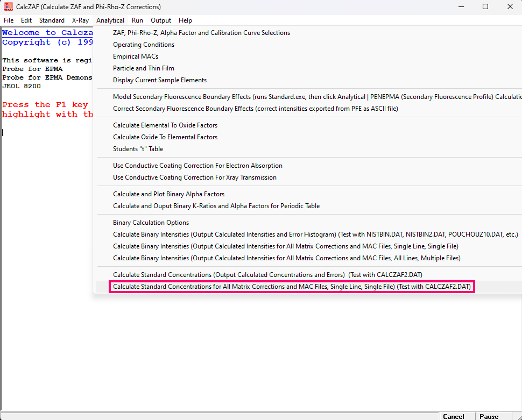522x420 pixels.
Task: Open the Help menu
Action: coord(185,20)
